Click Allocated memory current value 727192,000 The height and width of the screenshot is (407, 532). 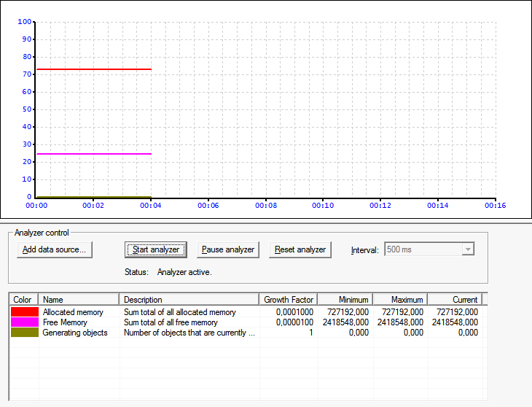tap(457, 312)
